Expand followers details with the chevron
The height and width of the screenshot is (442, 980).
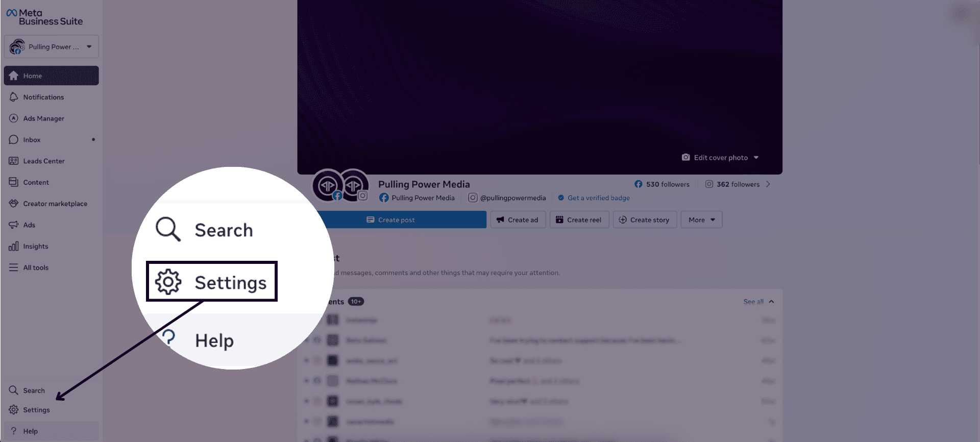click(768, 184)
